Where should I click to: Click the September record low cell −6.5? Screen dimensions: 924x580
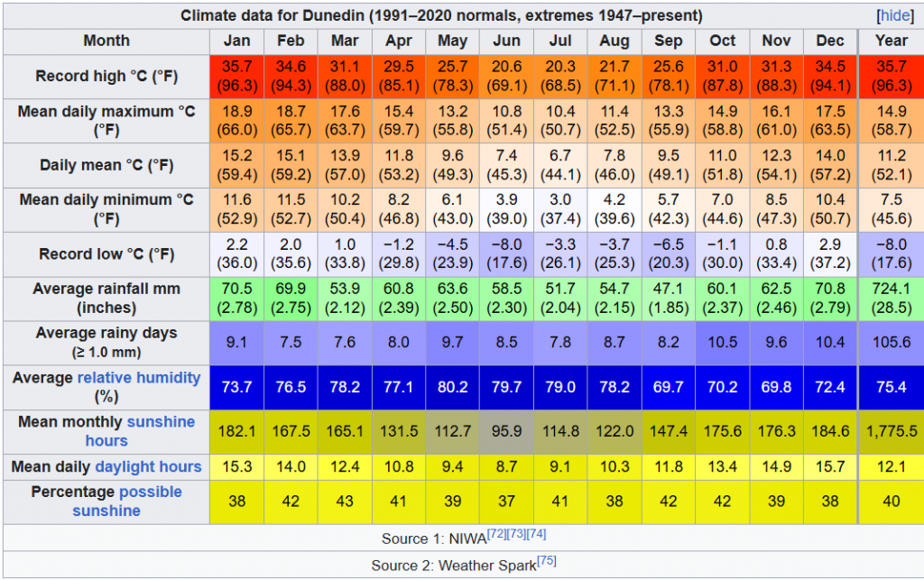tap(669, 254)
